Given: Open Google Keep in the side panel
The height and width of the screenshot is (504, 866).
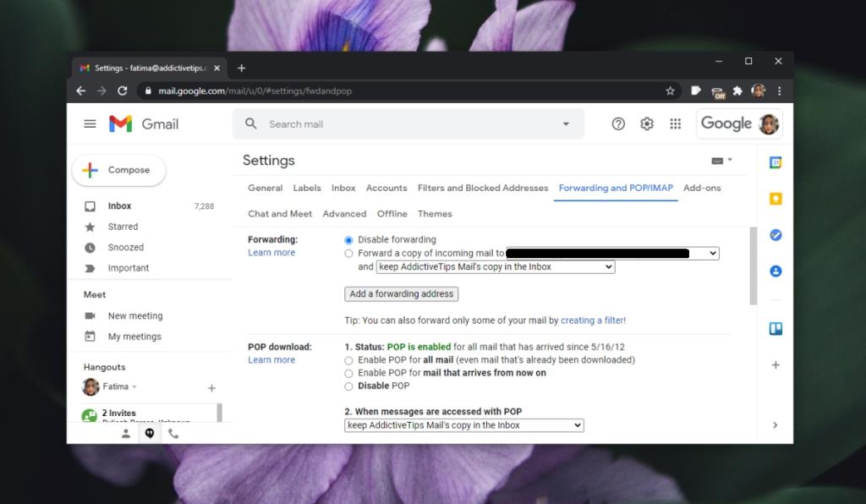Looking at the screenshot, I should [776, 199].
